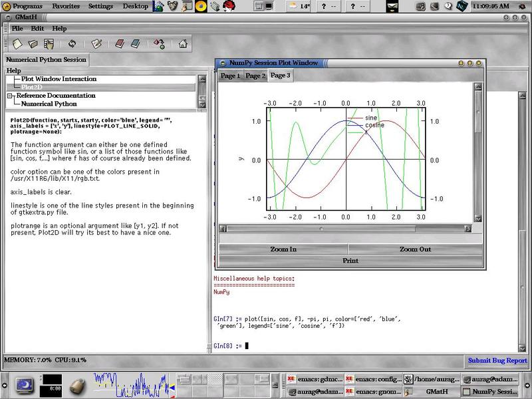Screen dimensions: 532x399
Task: Click the plot vertical scrollbar down arrow
Action: tap(478, 219)
